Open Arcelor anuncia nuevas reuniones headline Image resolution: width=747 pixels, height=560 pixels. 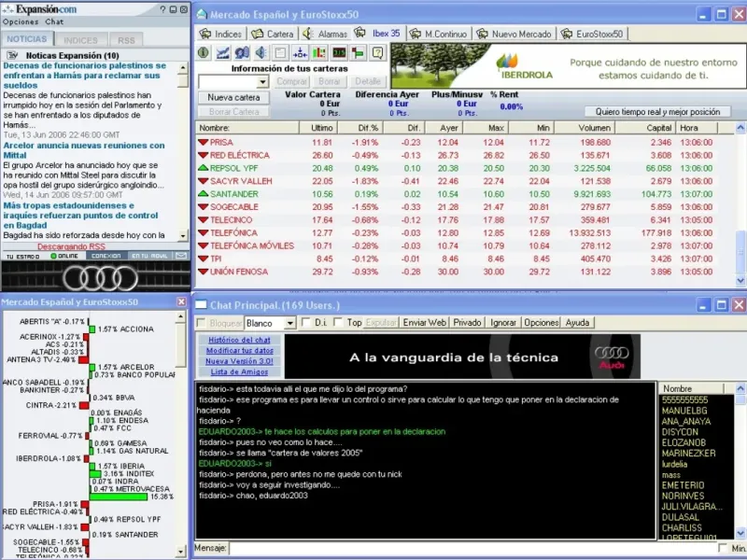[x=84, y=150]
